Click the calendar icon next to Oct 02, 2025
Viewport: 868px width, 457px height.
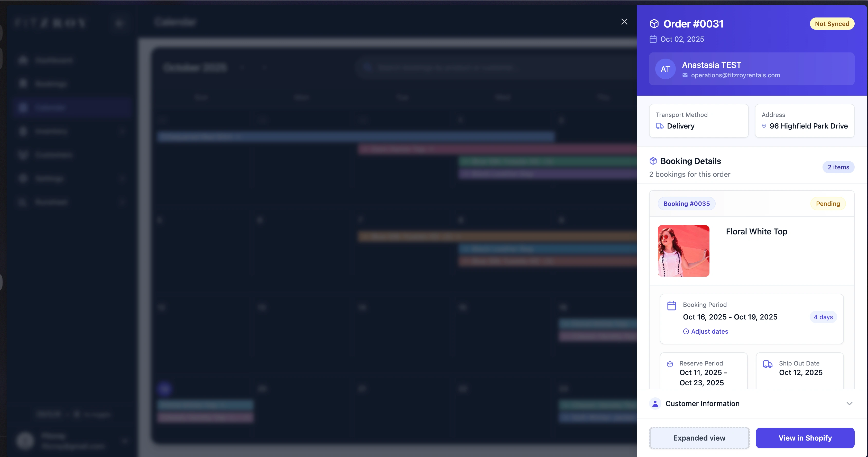[x=653, y=39]
